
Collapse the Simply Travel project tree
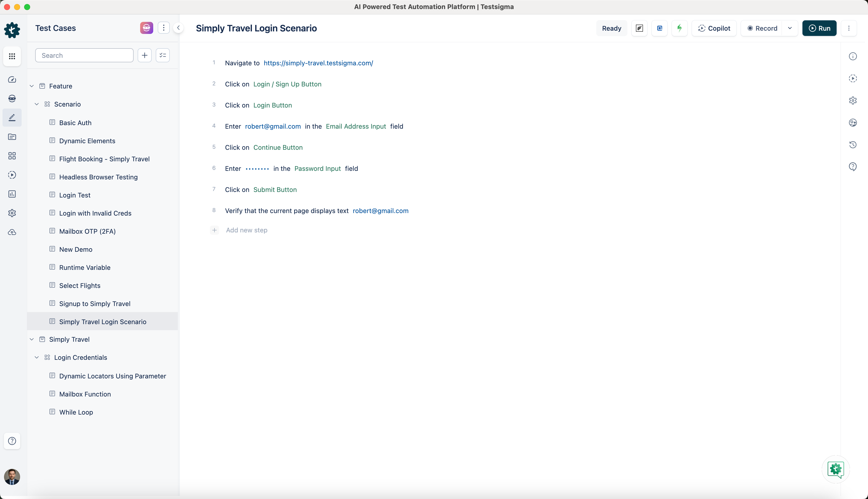click(31, 339)
